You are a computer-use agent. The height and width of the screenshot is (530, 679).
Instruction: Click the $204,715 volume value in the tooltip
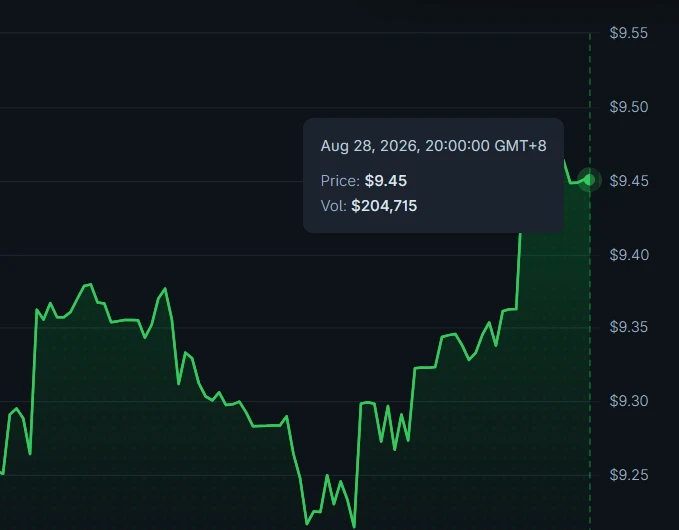[x=384, y=206]
